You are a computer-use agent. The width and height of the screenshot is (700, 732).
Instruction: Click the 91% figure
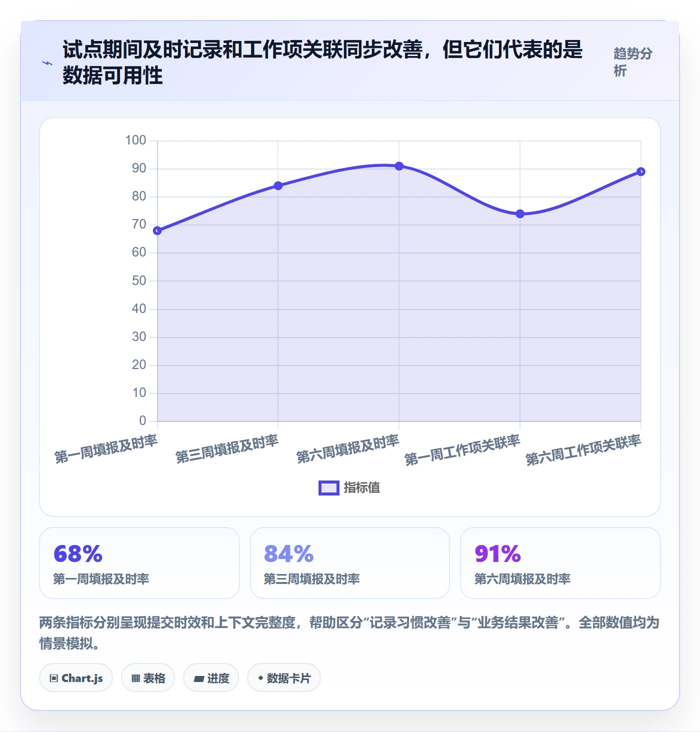497,554
